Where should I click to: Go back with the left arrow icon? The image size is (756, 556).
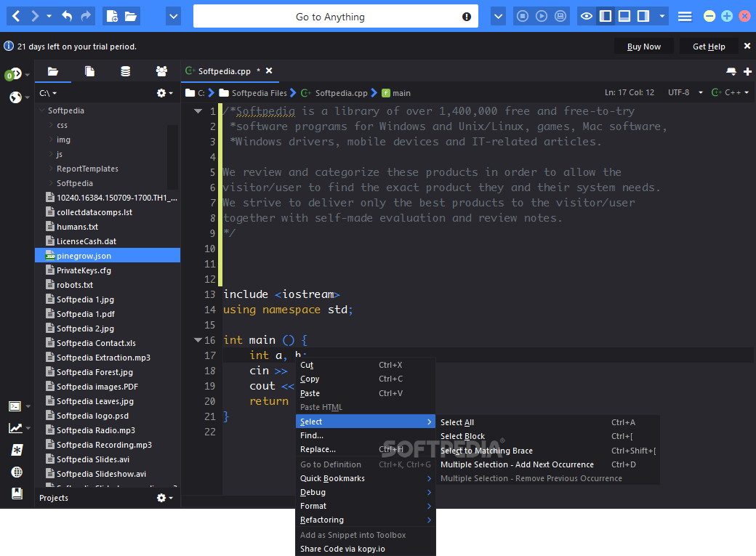(x=16, y=17)
